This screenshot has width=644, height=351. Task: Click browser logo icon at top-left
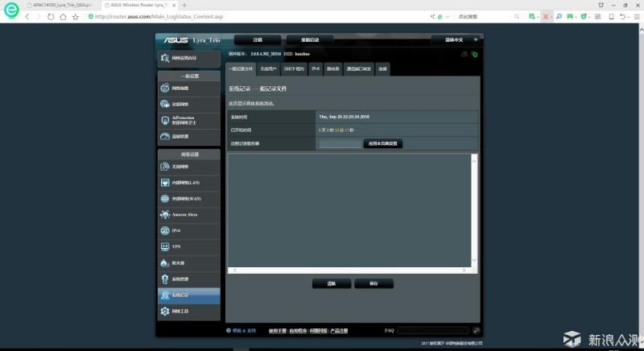(11, 10)
